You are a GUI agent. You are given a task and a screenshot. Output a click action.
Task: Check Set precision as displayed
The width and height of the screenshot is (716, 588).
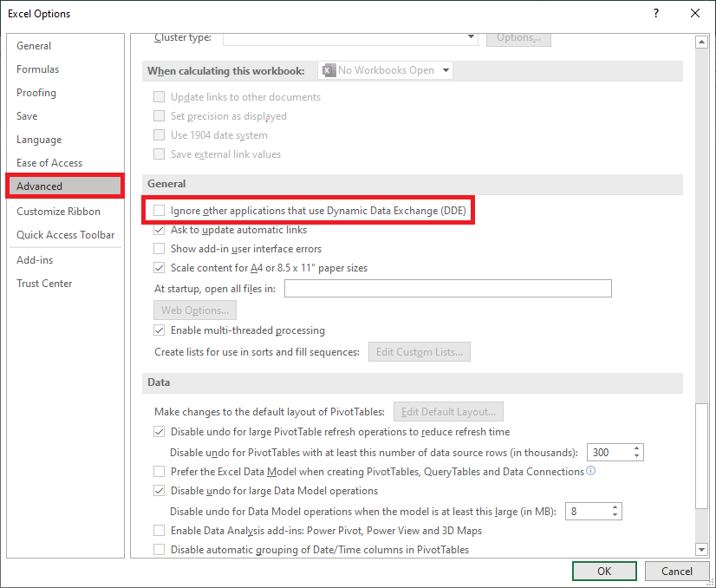[x=159, y=116]
